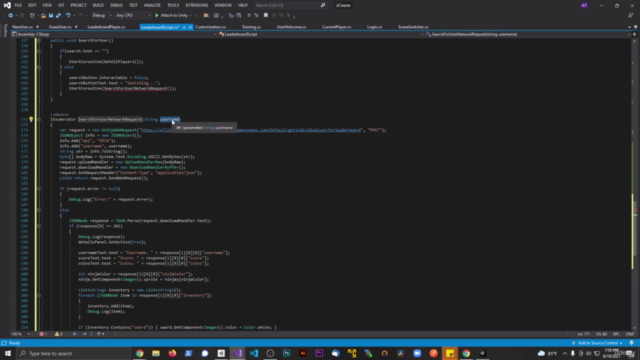Click the Attach to Unity button label

pos(174,16)
